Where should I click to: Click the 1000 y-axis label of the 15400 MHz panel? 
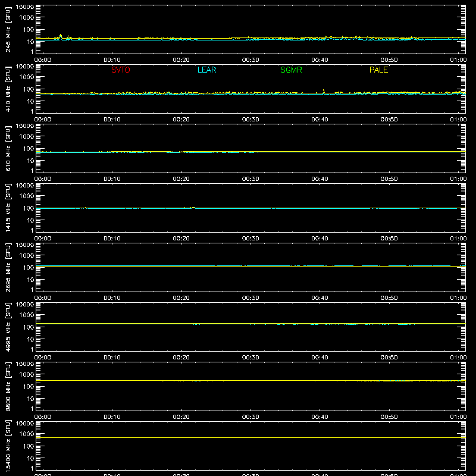(x=27, y=434)
